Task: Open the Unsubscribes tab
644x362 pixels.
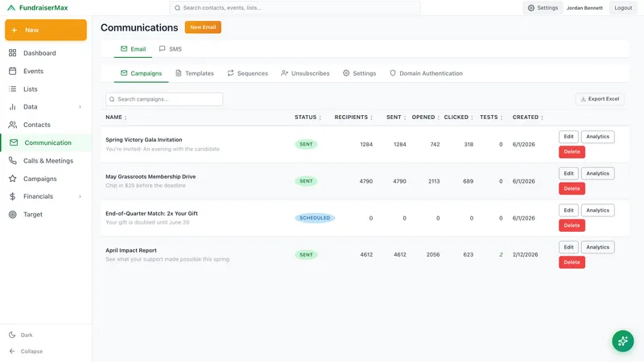Action: click(305, 73)
